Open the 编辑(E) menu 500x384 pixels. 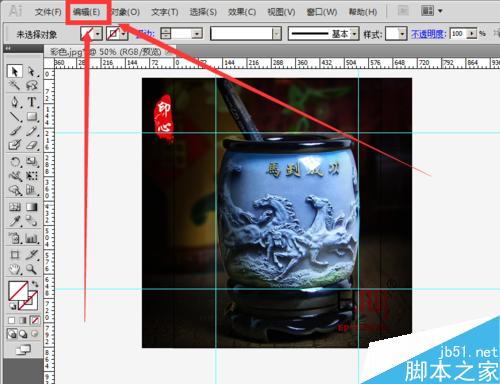click(86, 12)
